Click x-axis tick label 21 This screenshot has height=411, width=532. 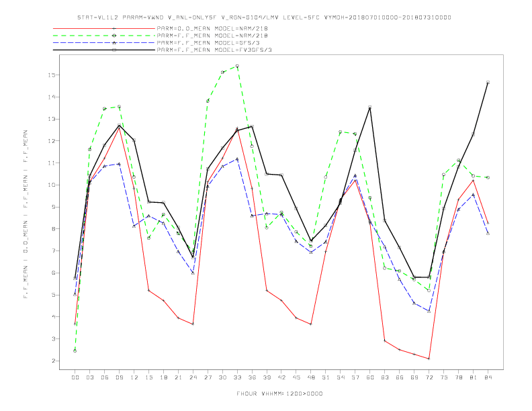[x=178, y=377]
